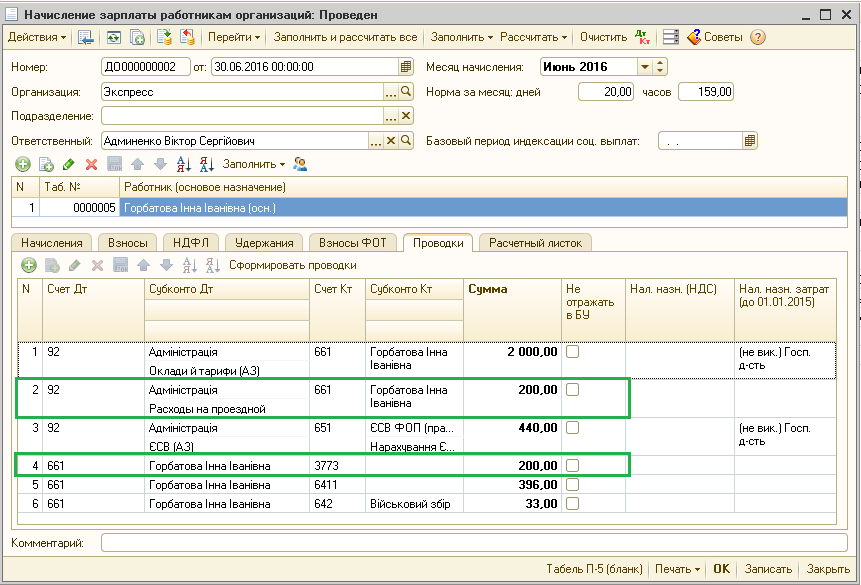Toggle Не отражать в БУ for the 3773 row

[x=573, y=466]
